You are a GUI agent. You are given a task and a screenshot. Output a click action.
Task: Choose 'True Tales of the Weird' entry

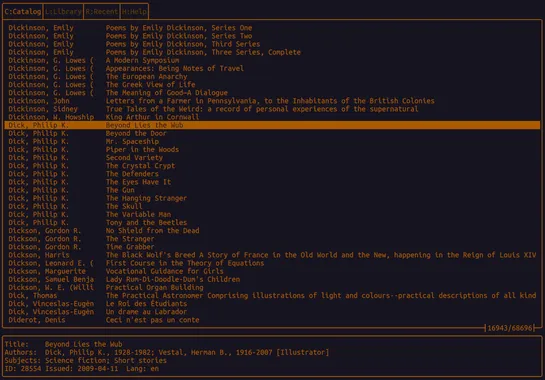coord(272,109)
